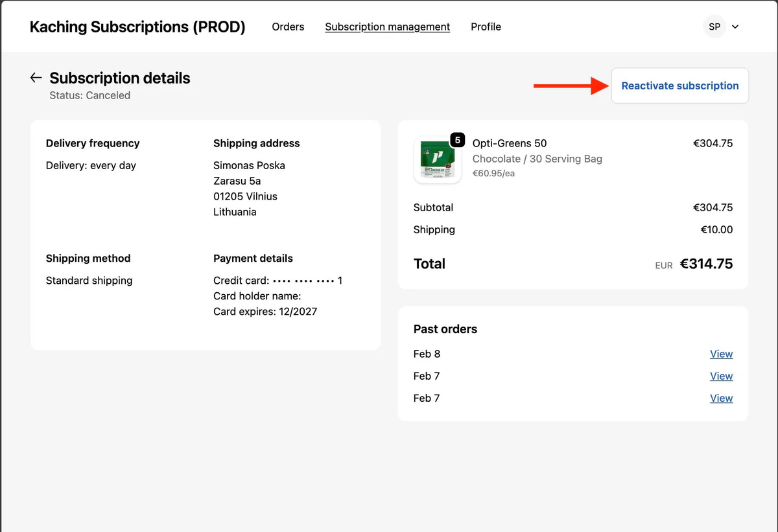Click the Shipping method heading

tap(88, 259)
